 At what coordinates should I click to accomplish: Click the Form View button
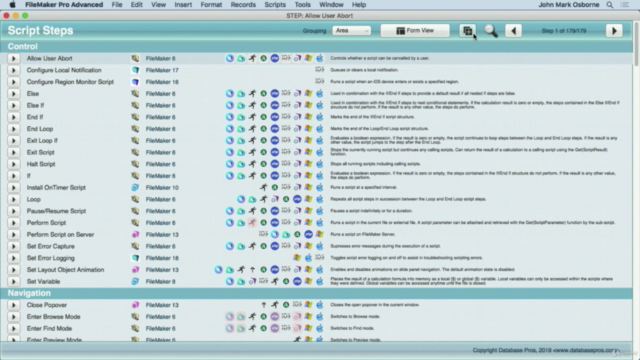[x=415, y=31]
